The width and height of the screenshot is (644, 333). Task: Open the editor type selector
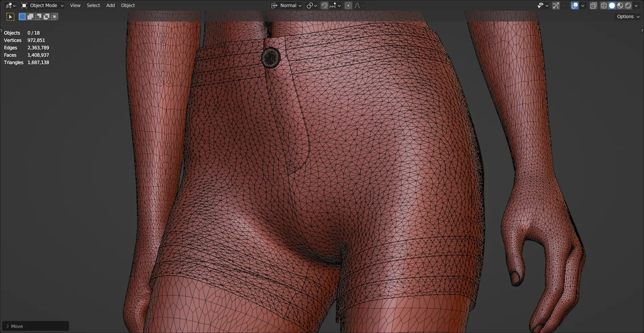point(10,5)
